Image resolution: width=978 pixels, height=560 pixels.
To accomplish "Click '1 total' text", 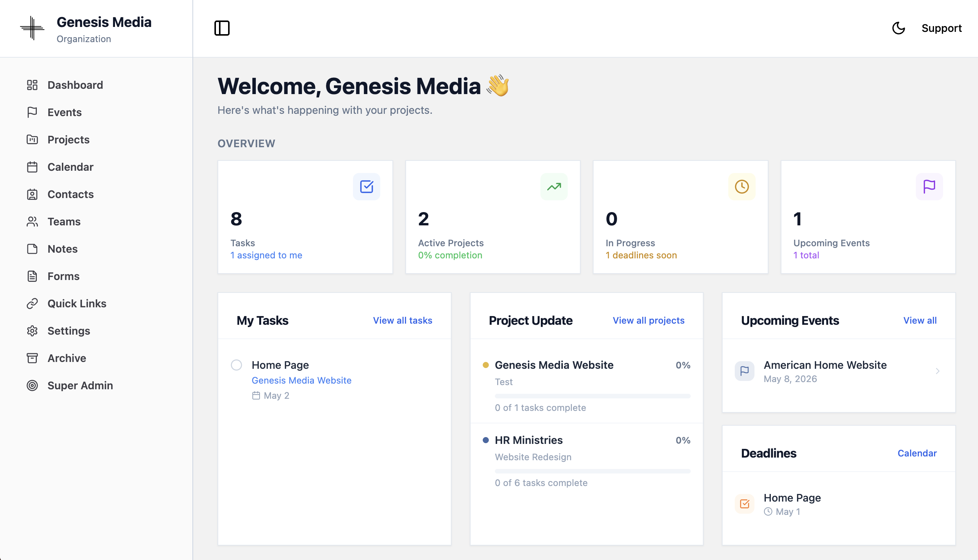I will [x=806, y=255].
